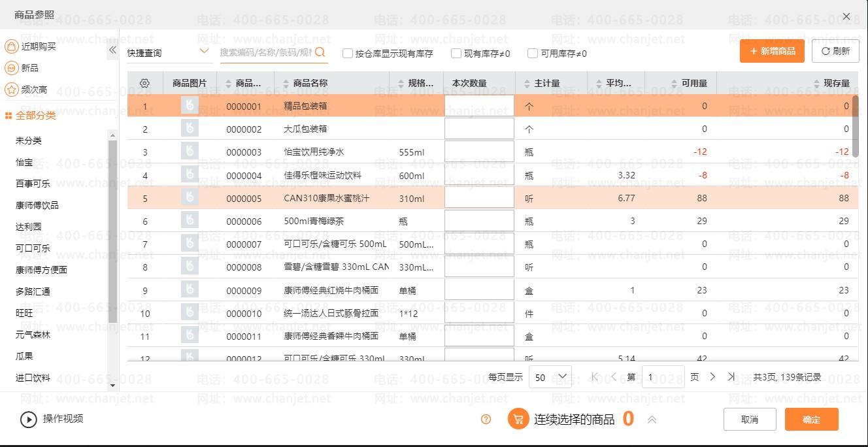Enable 按仓库显示现有库存 checkbox
Viewport: 868px width, 447px height.
point(348,54)
